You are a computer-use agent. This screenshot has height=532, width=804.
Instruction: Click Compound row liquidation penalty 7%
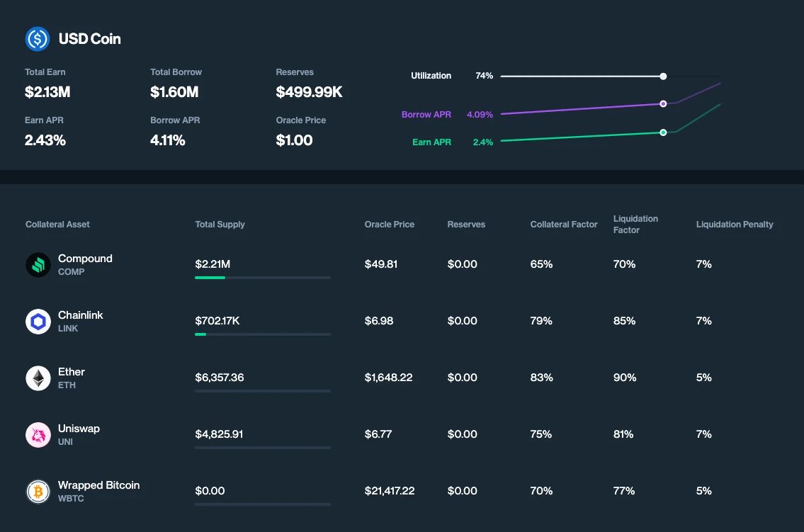[x=704, y=264]
